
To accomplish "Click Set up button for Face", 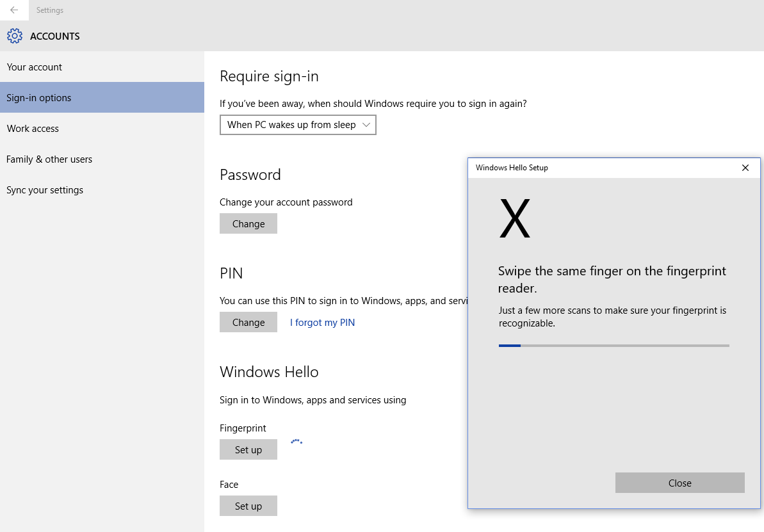I will coord(248,506).
